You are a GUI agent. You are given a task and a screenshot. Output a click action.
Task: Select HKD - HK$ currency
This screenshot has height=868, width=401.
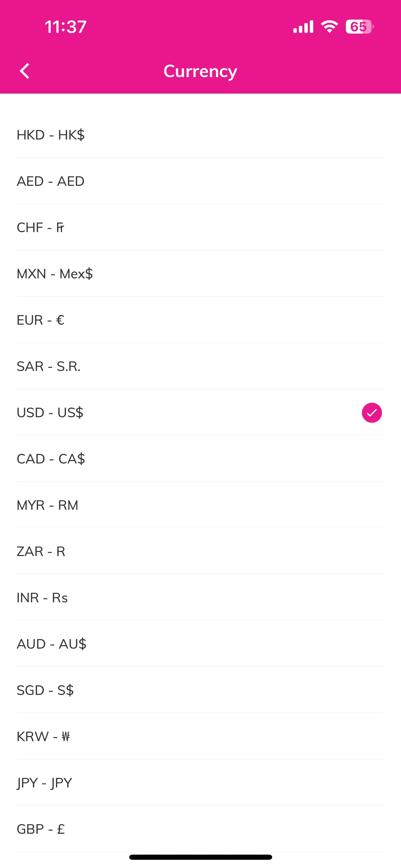tap(200, 135)
